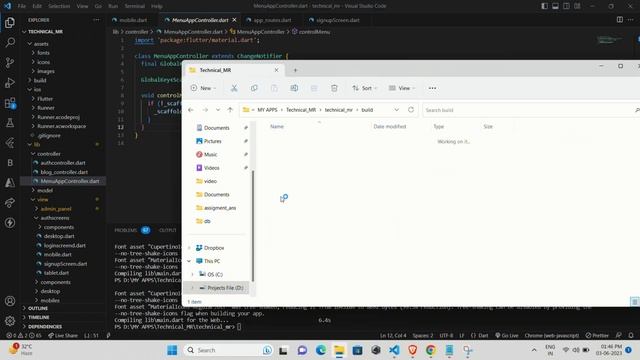
Task: Click the Name column header
Action: (277, 127)
